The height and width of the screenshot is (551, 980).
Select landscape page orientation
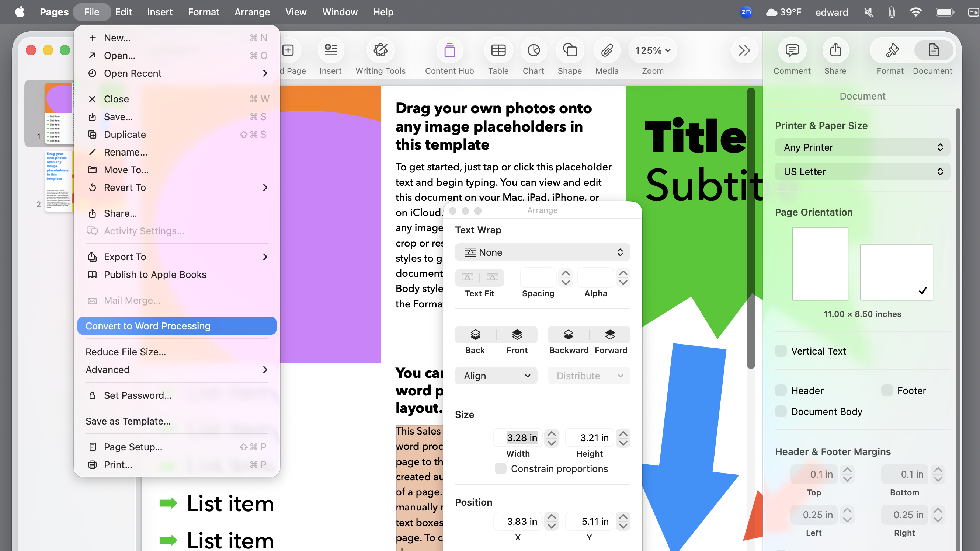896,272
